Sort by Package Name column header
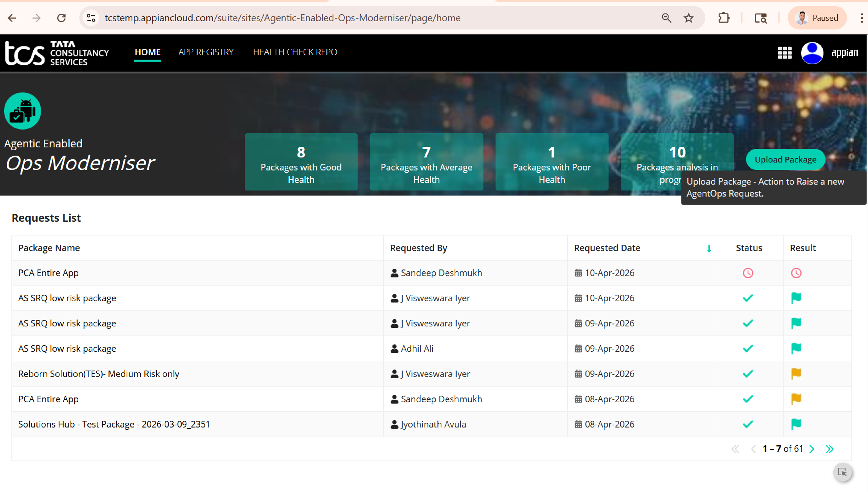 point(49,248)
